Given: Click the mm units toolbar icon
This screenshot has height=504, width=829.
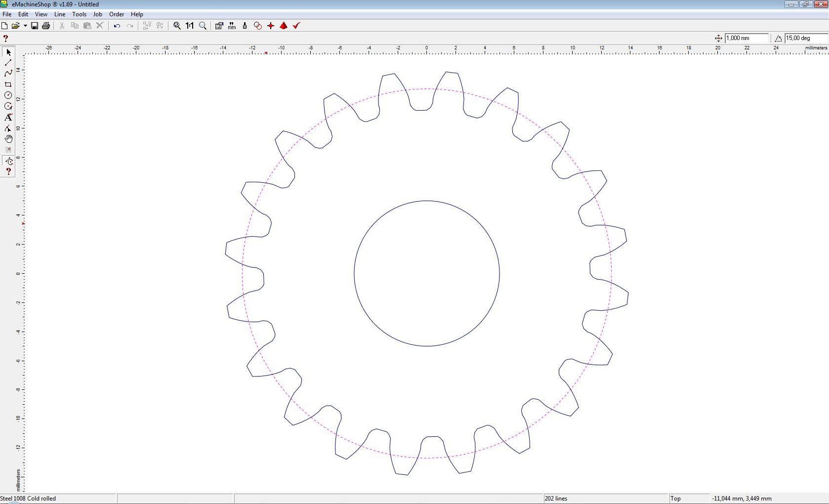Looking at the screenshot, I should pyautogui.click(x=232, y=26).
